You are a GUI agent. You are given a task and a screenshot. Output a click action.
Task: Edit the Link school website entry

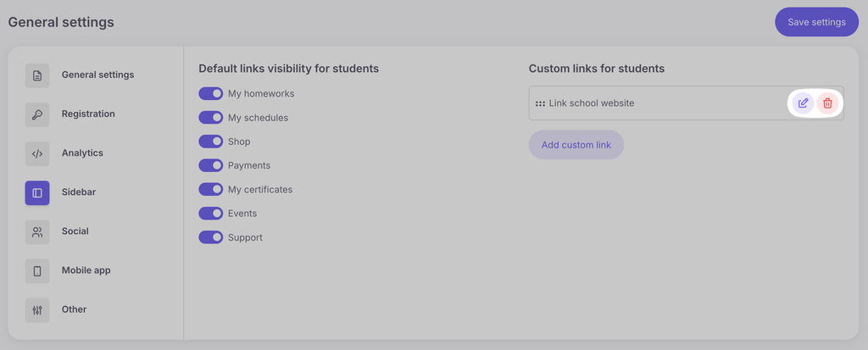[x=803, y=103]
